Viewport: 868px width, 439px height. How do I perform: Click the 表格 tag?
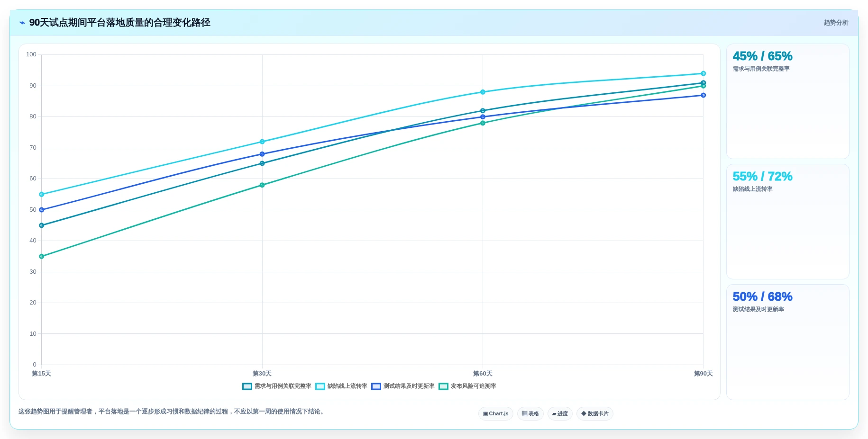coord(530,414)
